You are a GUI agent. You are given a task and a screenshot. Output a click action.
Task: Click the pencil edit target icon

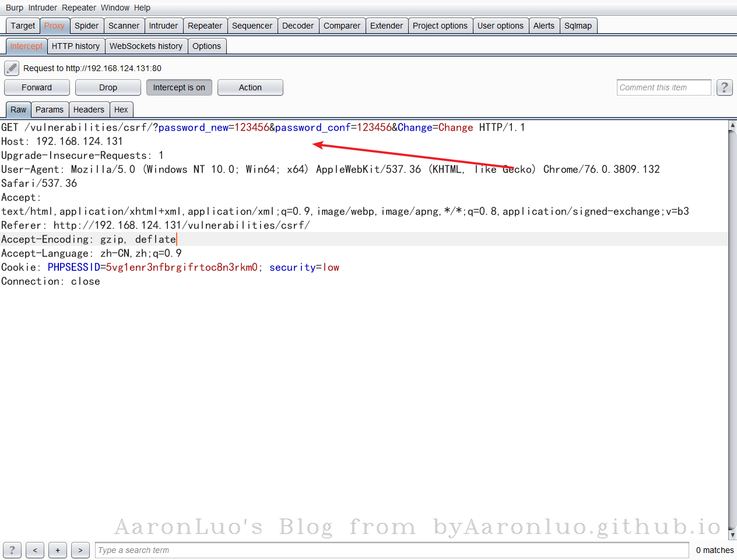coord(12,68)
